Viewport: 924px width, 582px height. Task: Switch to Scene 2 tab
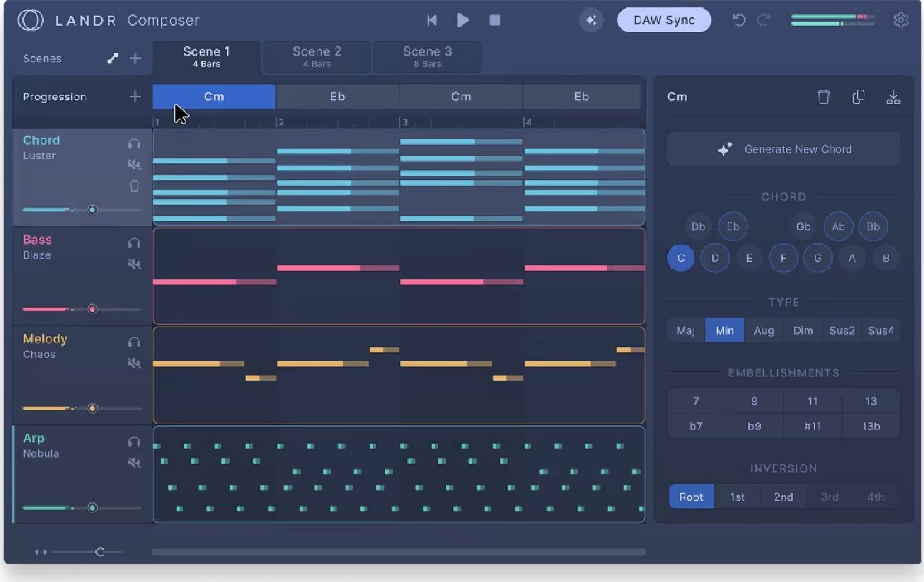coord(317,57)
